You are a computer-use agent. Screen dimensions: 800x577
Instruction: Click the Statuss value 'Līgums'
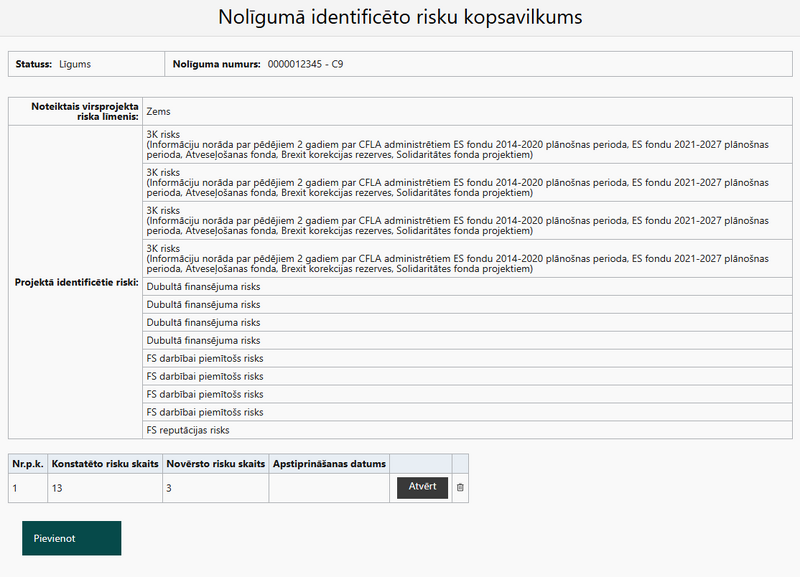tap(75, 64)
